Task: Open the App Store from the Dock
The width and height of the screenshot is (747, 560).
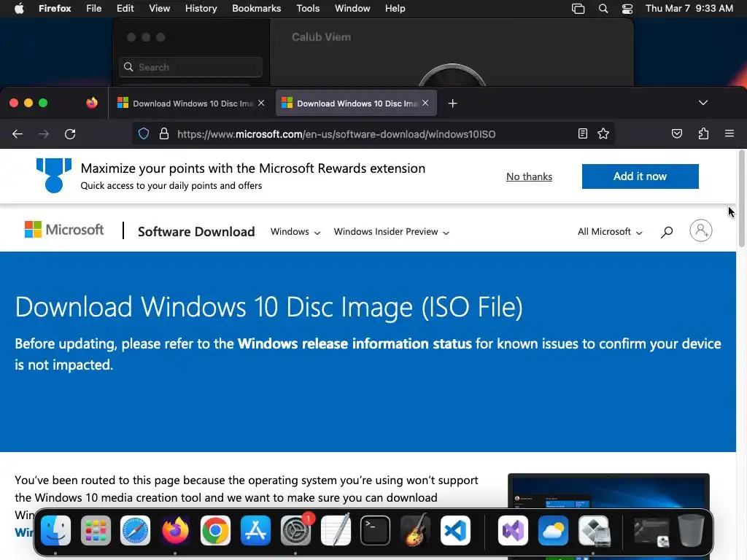Action: click(255, 530)
